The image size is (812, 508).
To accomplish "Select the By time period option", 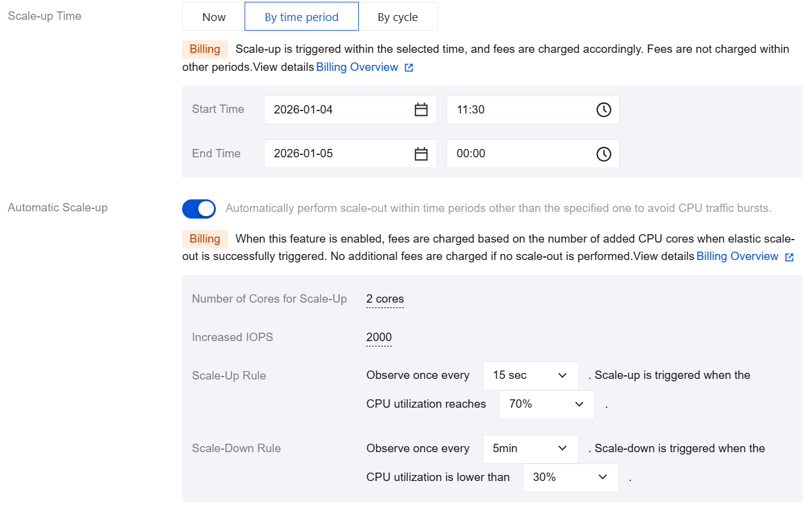I will click(302, 17).
